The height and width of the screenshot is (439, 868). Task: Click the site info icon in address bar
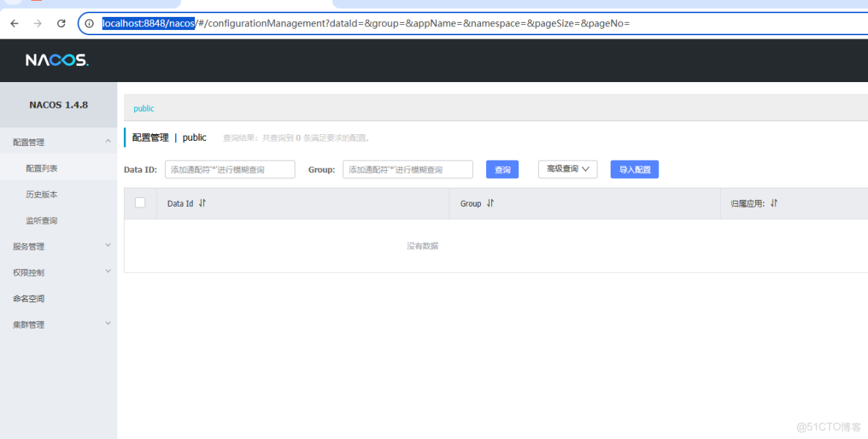click(x=89, y=23)
